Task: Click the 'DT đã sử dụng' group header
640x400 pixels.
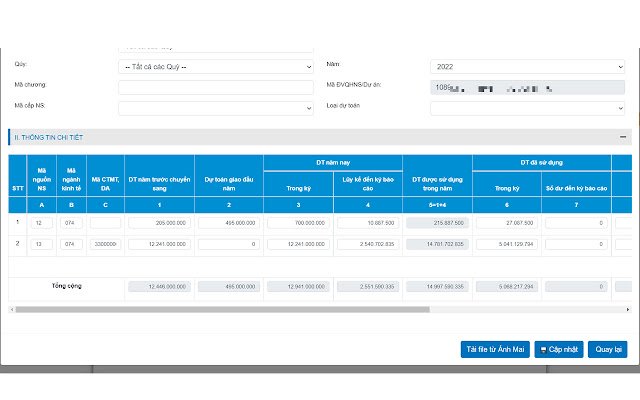Action: 542,162
